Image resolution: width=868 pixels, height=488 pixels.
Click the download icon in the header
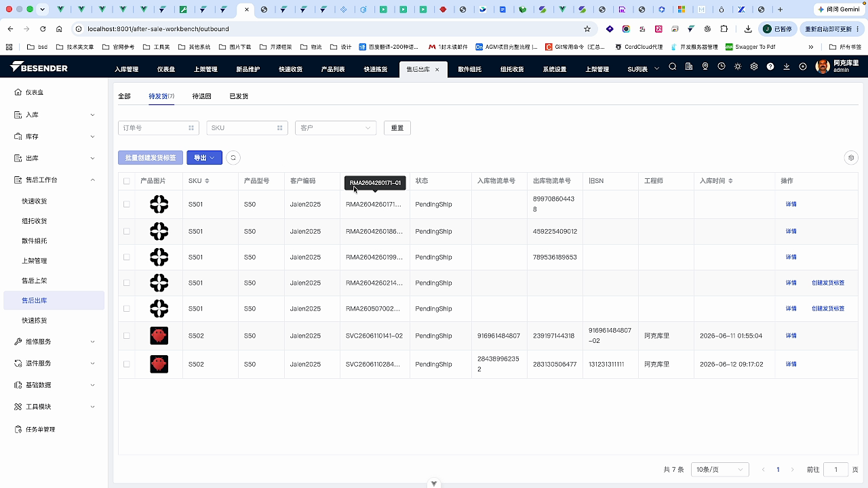pyautogui.click(x=787, y=66)
